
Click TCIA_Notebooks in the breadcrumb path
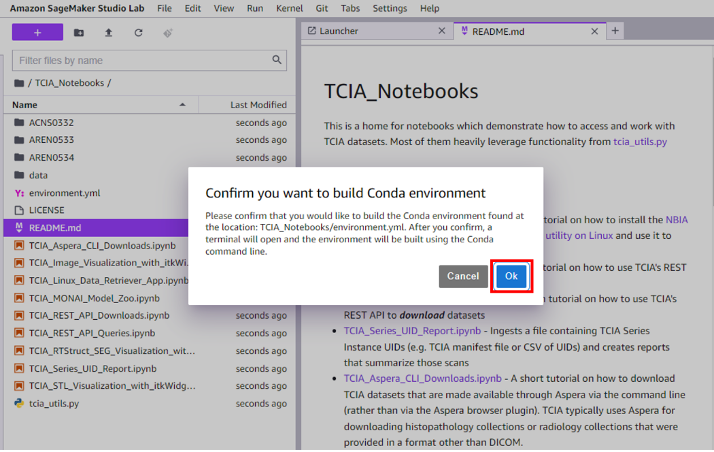[69, 83]
